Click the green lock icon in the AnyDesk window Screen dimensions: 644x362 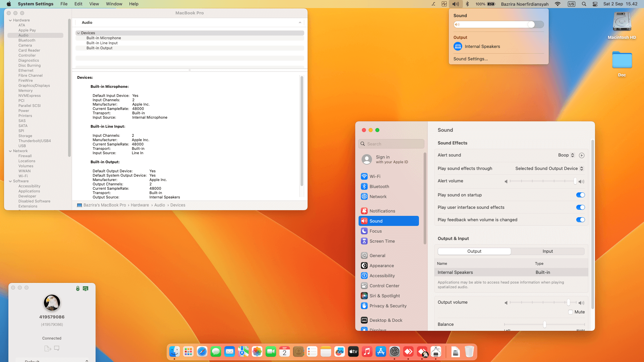coord(78,288)
